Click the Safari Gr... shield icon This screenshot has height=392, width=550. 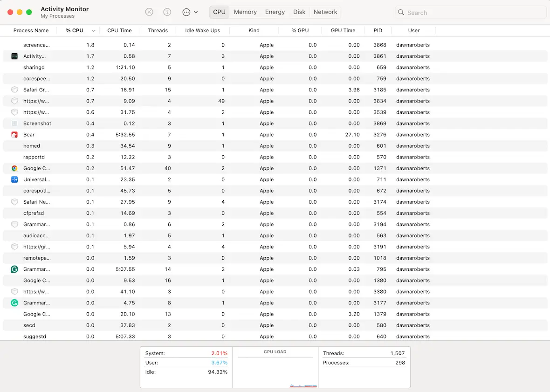click(x=14, y=90)
